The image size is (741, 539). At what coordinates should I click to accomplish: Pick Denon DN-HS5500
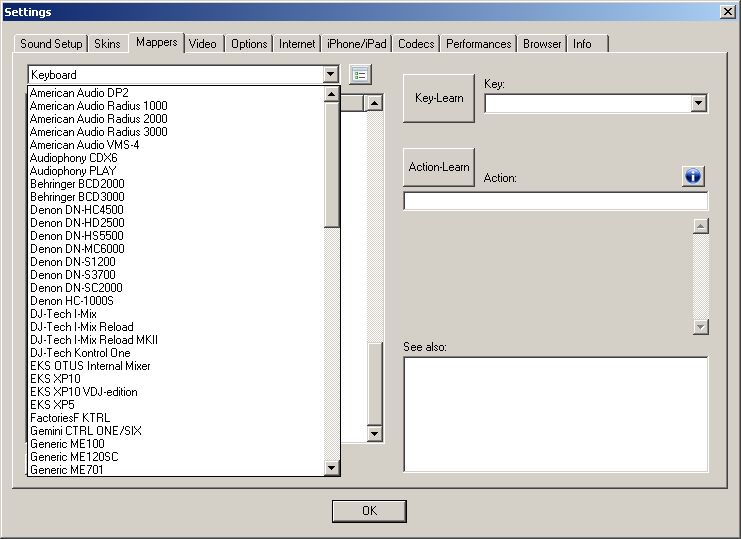pos(176,236)
